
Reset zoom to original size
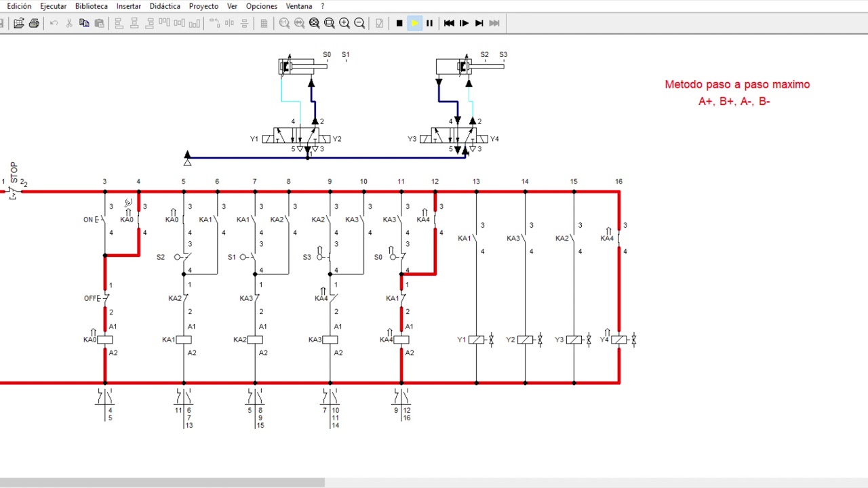pyautogui.click(x=285, y=23)
